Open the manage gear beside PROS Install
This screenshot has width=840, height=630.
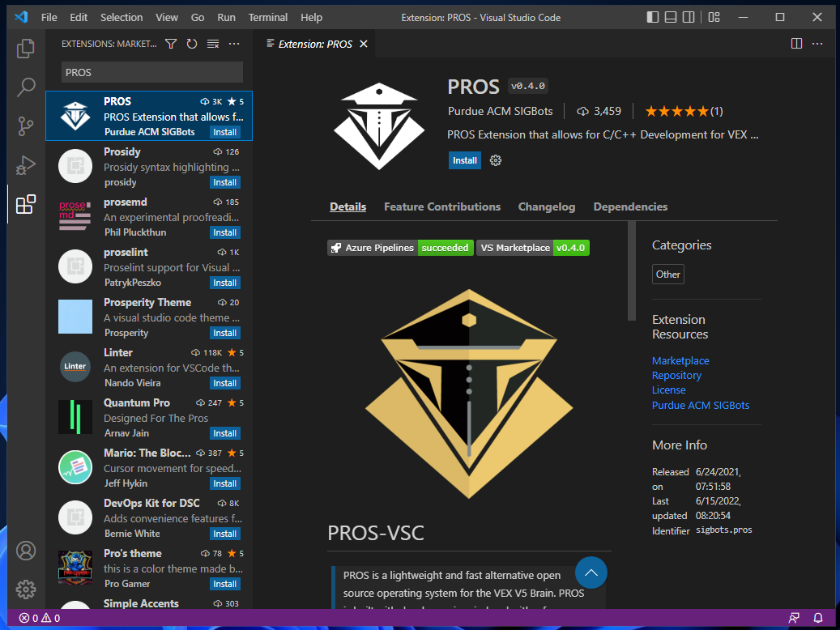(496, 160)
